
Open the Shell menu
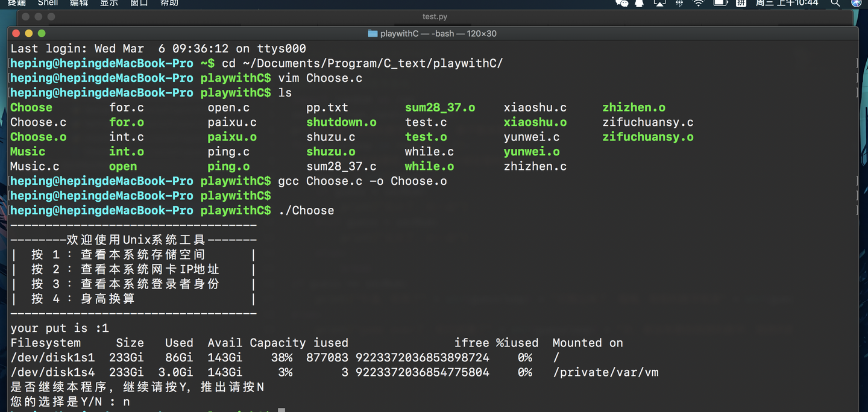[x=48, y=3]
